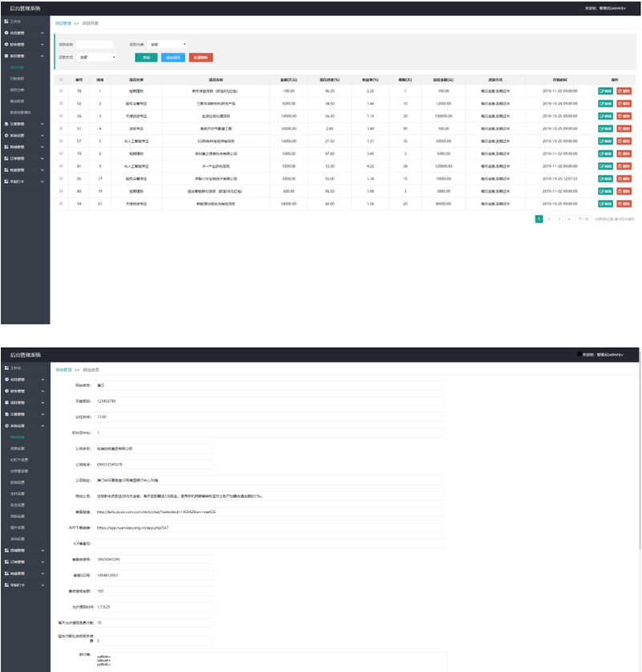
Task: Click the edit icon button for project ID 78
Action: (605, 92)
